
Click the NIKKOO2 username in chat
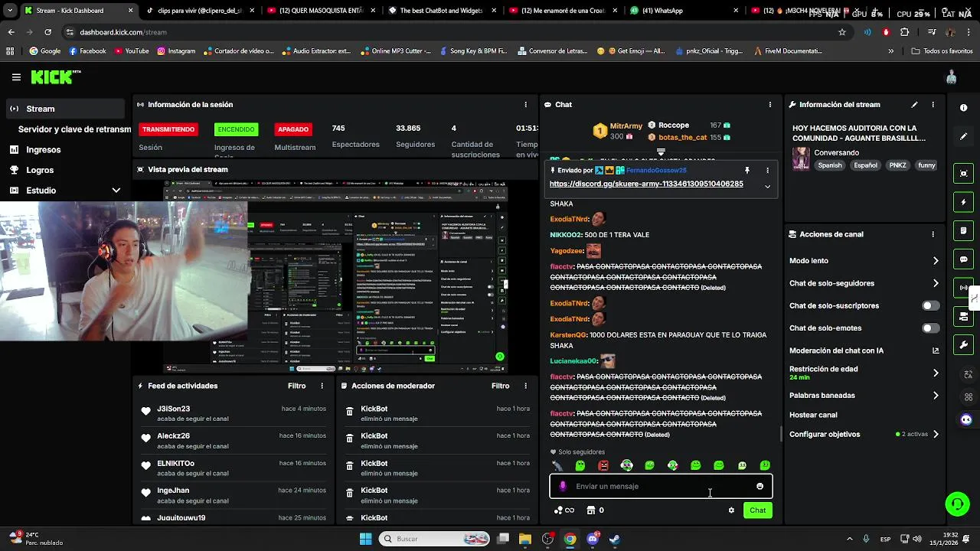coord(566,236)
